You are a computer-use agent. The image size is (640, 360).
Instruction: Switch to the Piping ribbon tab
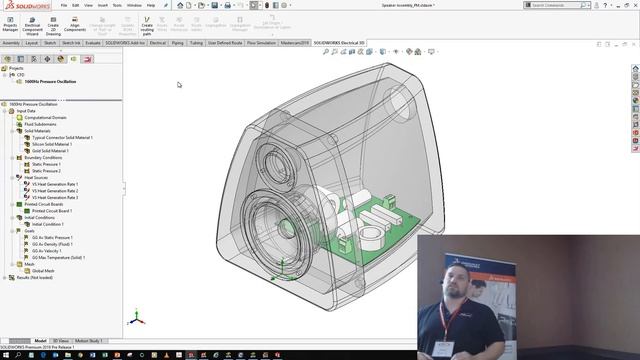(178, 43)
